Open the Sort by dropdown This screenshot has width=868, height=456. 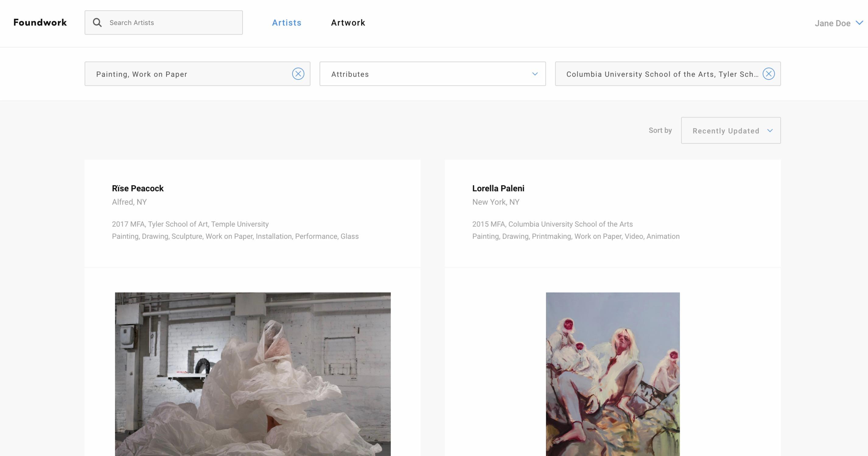point(730,131)
